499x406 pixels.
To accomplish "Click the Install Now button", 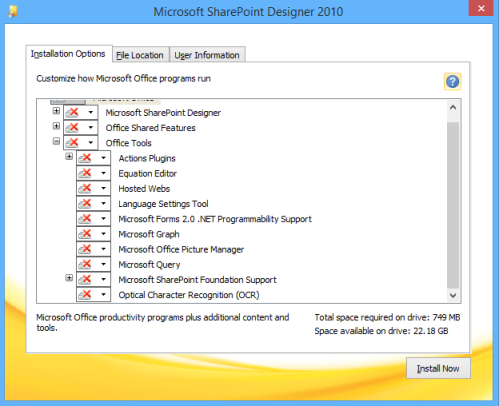I will 438,368.
